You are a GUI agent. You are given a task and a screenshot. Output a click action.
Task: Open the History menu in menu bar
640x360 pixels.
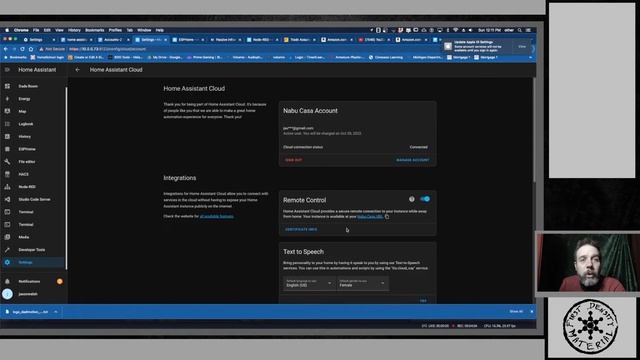(x=74, y=30)
